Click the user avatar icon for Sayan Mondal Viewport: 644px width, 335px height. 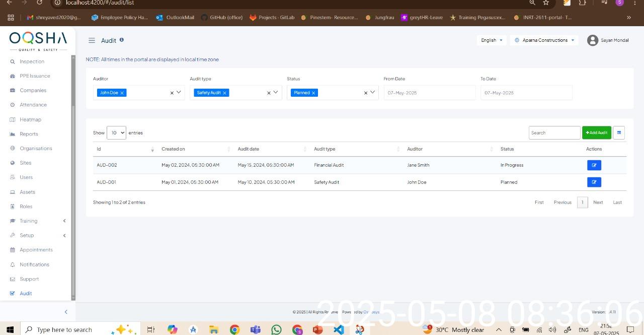click(592, 40)
